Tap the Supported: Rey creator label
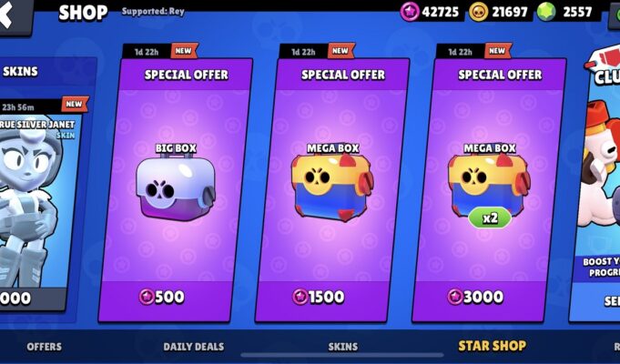 [x=153, y=12]
